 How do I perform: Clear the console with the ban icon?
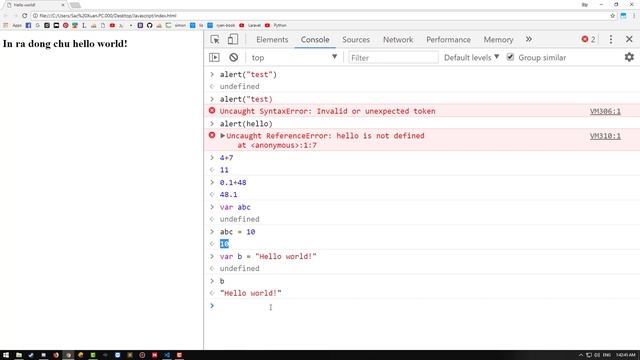click(x=233, y=58)
